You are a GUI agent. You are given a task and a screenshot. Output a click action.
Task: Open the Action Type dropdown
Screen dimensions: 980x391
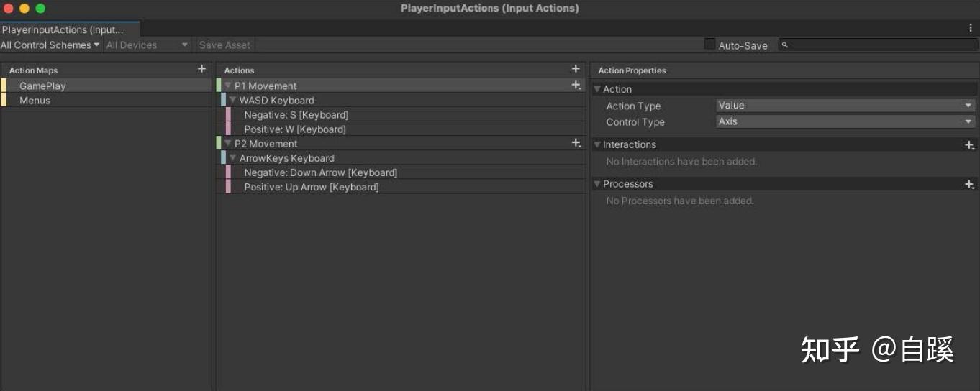[x=845, y=106]
